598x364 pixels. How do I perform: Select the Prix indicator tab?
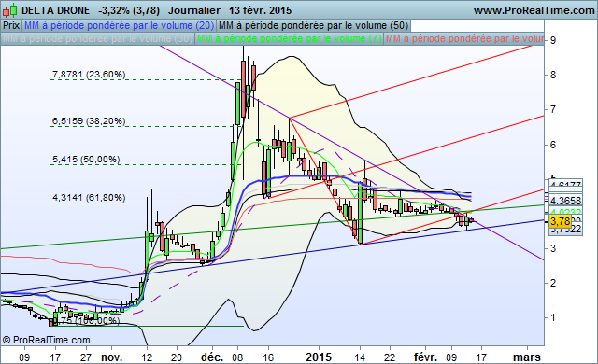click(11, 26)
